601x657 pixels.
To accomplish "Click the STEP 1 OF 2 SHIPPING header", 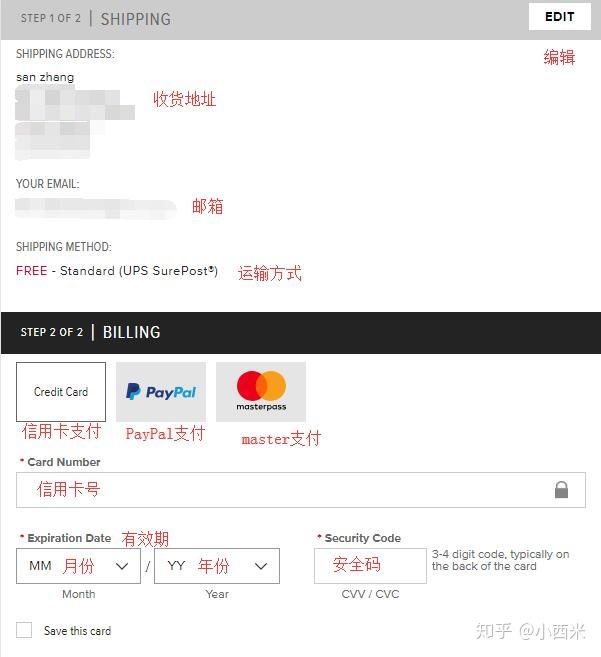I will click(x=96, y=19).
